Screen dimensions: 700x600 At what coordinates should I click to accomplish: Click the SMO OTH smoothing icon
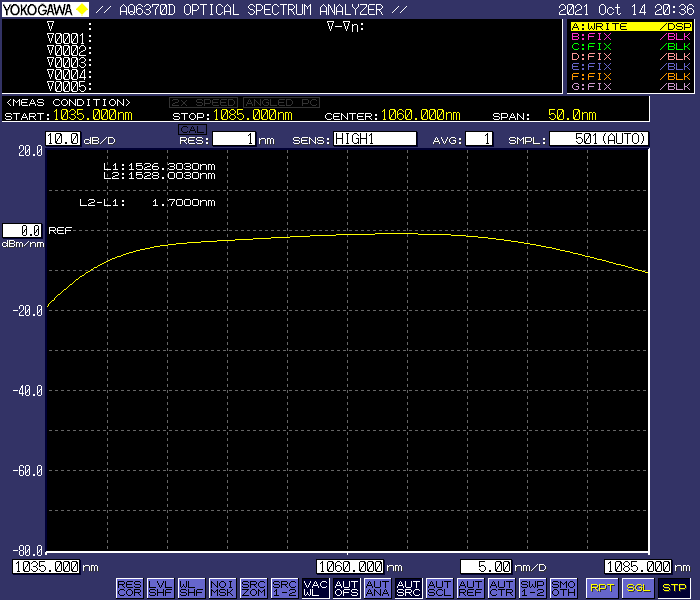coord(563,587)
